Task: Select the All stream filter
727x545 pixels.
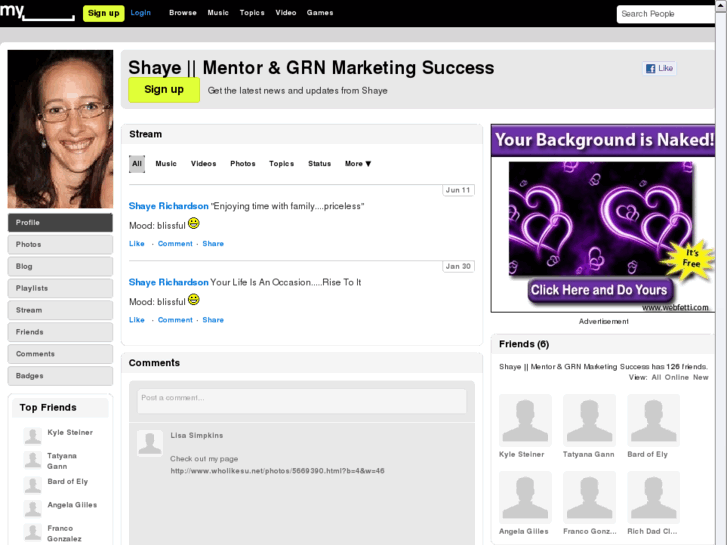Action: (x=136, y=164)
